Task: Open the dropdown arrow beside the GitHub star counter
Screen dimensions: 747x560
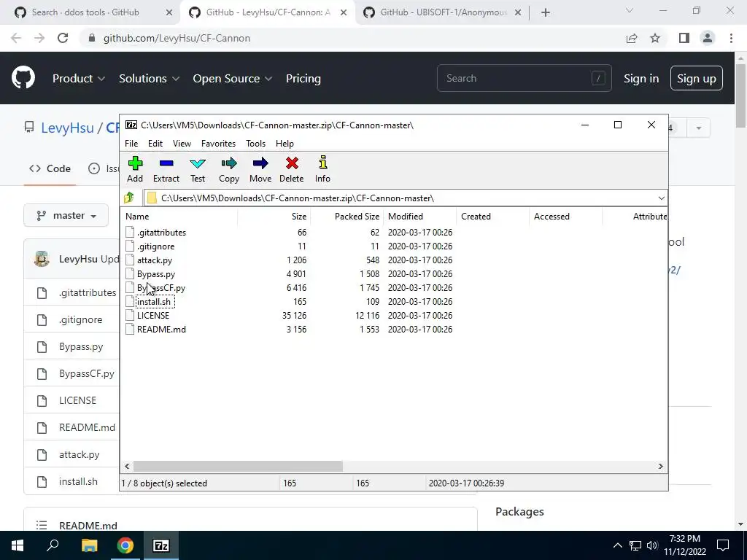Action: point(698,128)
